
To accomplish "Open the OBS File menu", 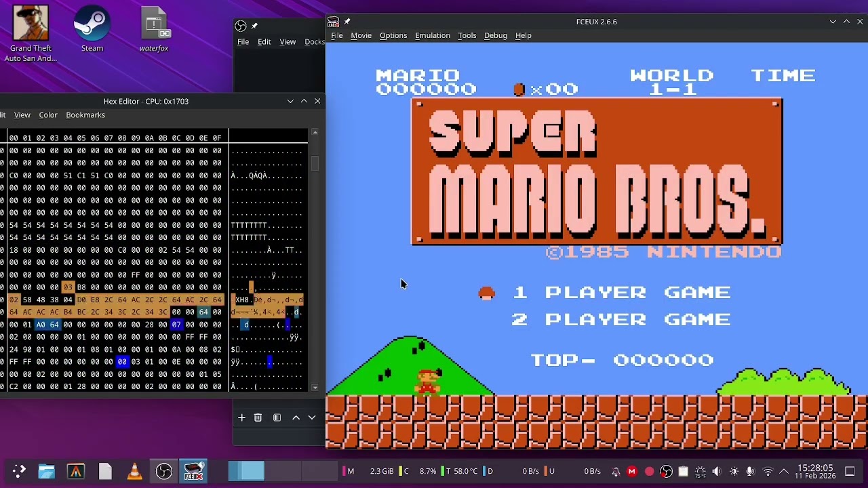I will pyautogui.click(x=243, y=42).
